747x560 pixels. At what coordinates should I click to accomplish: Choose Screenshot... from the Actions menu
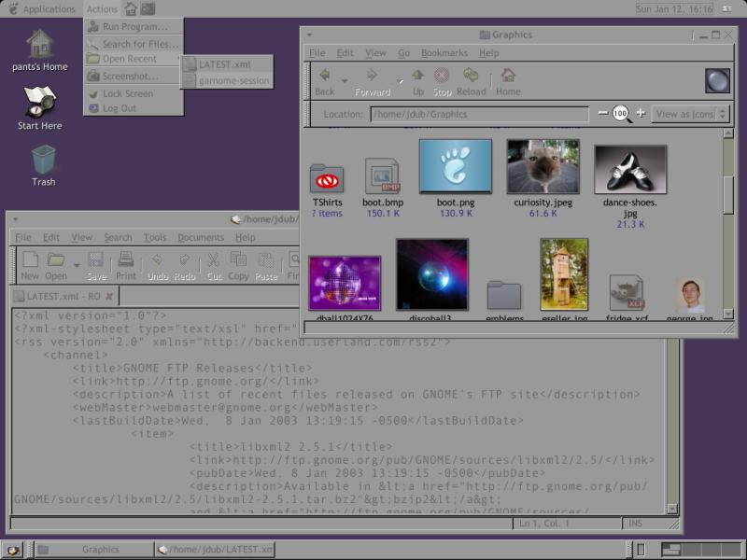(130, 77)
